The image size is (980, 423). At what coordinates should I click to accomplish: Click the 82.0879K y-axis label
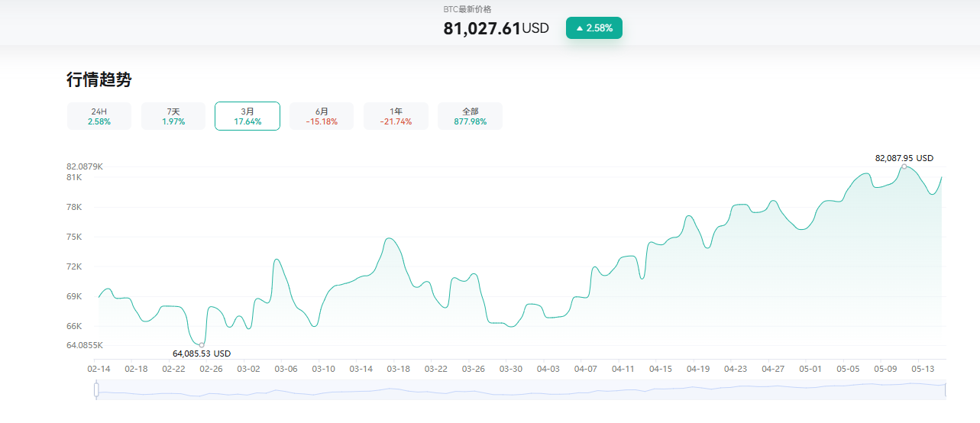point(85,166)
